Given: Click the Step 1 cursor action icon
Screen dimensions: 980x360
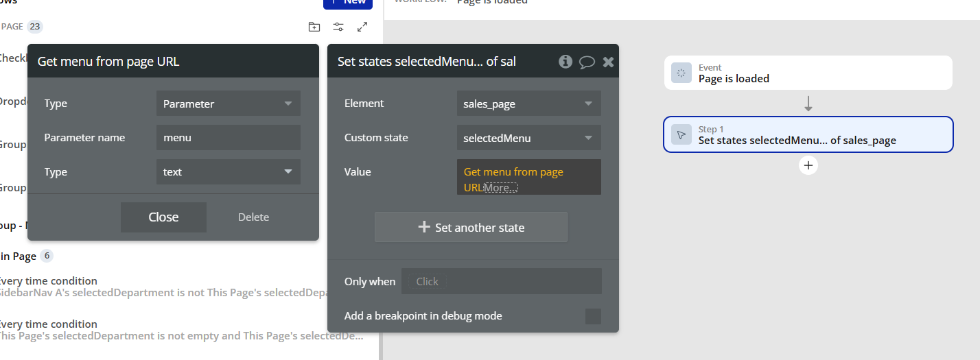Looking at the screenshot, I should tap(681, 134).
